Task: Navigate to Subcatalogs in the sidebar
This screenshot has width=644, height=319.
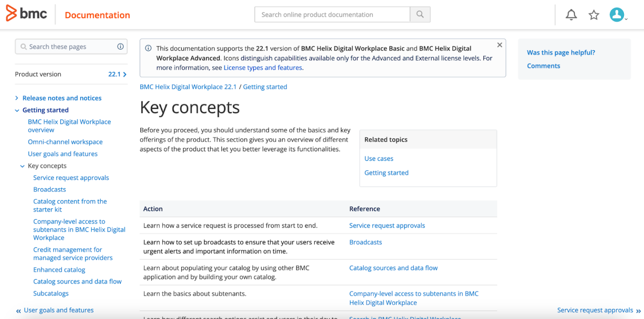Action: [x=51, y=293]
